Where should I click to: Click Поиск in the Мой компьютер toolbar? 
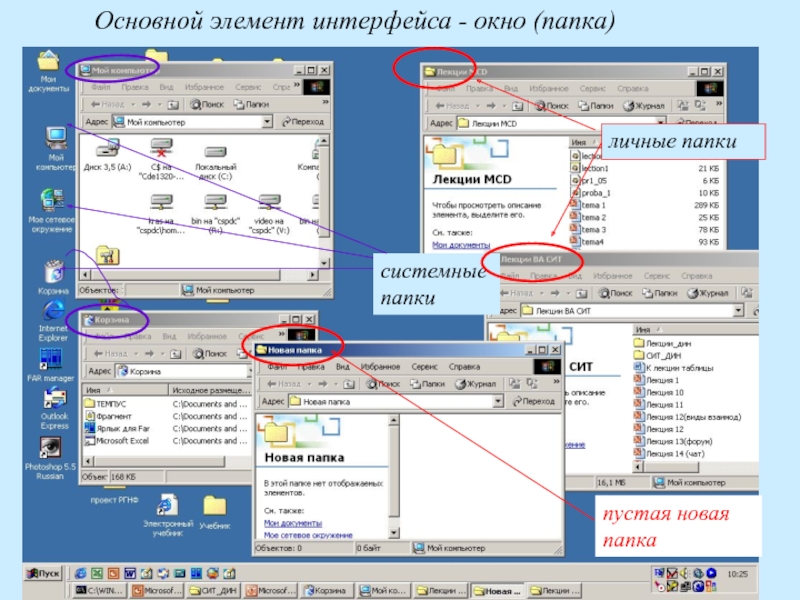207,104
